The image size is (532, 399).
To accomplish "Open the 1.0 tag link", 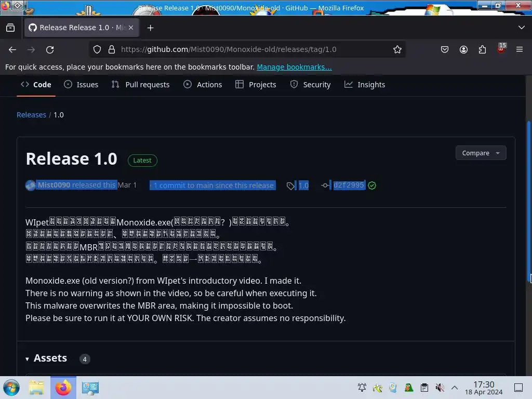I will tap(303, 185).
